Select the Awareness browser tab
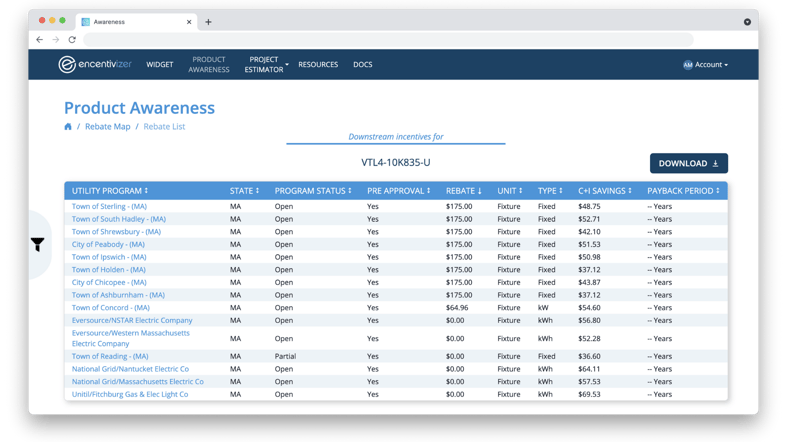Image resolution: width=787 pixels, height=442 pixels. [136, 22]
